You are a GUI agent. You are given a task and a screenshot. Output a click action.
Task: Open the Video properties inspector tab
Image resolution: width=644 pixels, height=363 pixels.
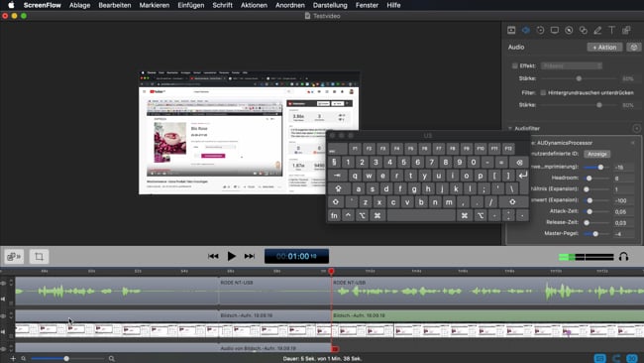(511, 30)
